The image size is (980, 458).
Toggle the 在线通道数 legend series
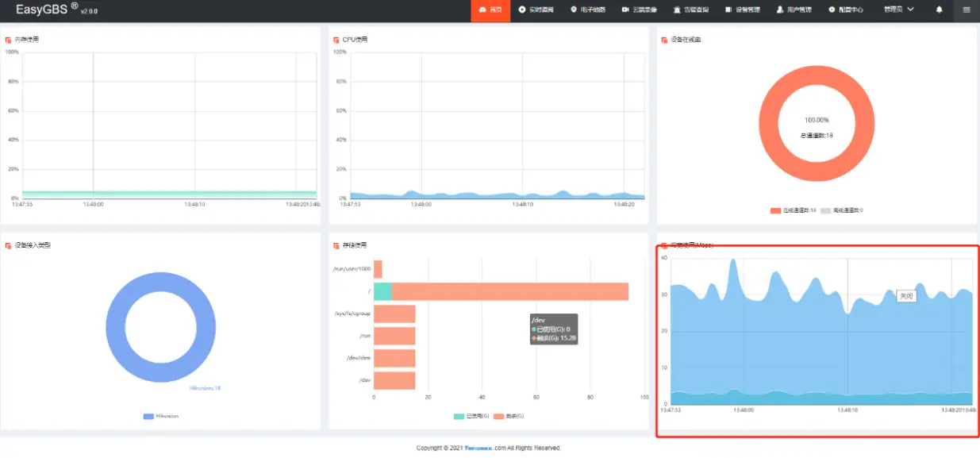(793, 210)
